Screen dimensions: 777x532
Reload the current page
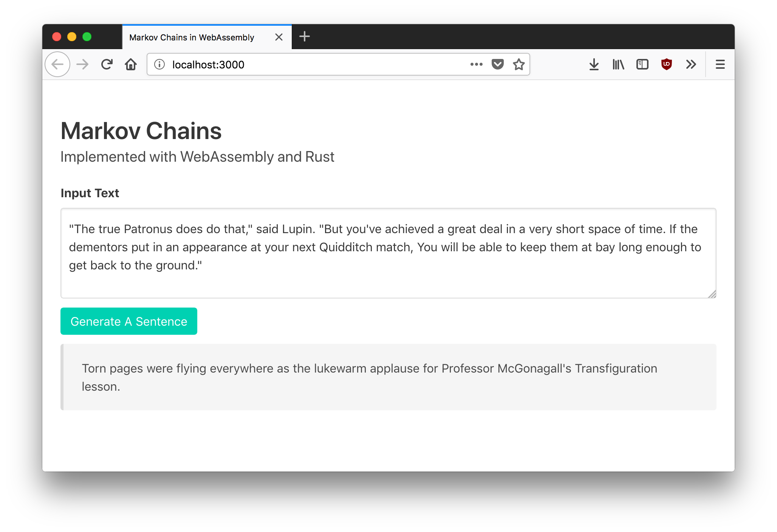coord(107,65)
